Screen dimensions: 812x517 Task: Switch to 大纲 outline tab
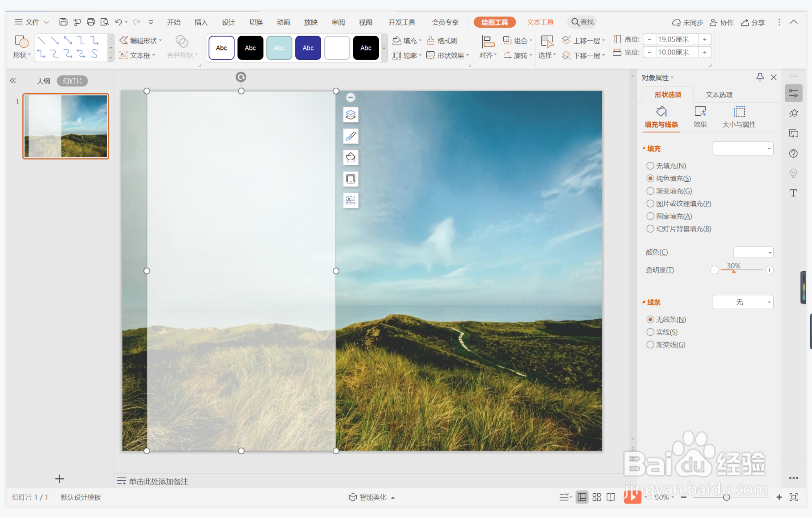pos(43,81)
